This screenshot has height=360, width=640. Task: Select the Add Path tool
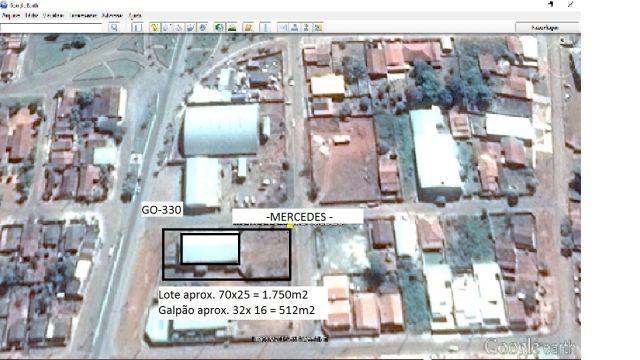click(x=178, y=28)
